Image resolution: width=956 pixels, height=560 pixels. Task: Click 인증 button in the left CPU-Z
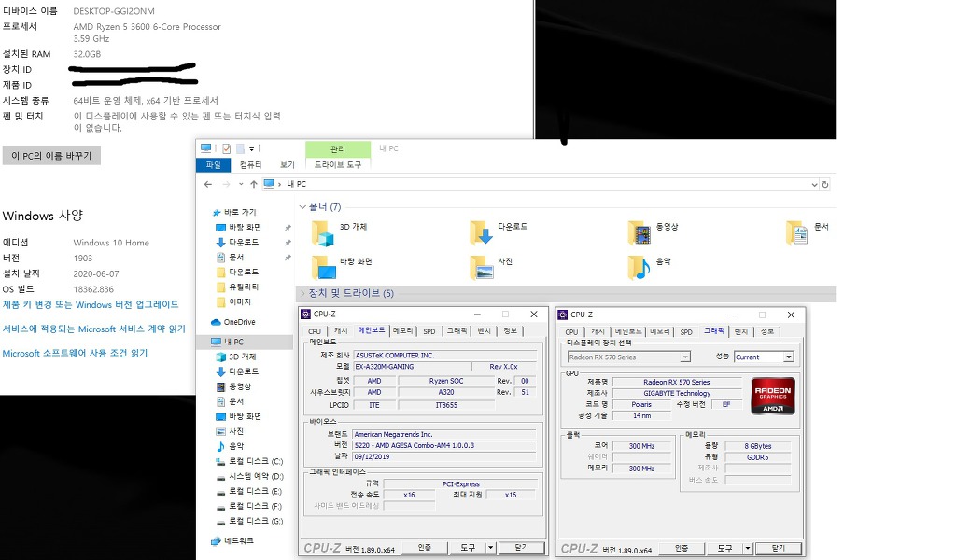[425, 548]
